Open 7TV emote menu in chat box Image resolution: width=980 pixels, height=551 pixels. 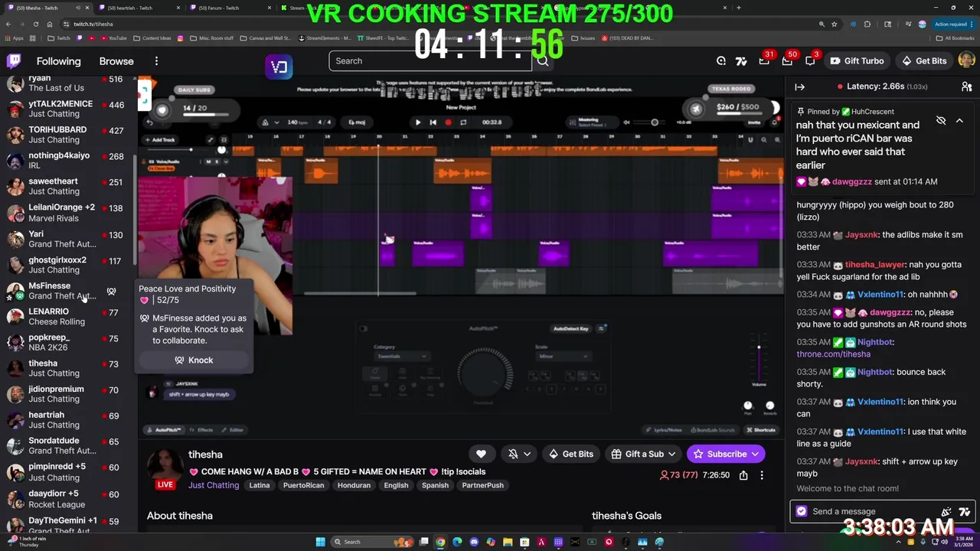964,511
